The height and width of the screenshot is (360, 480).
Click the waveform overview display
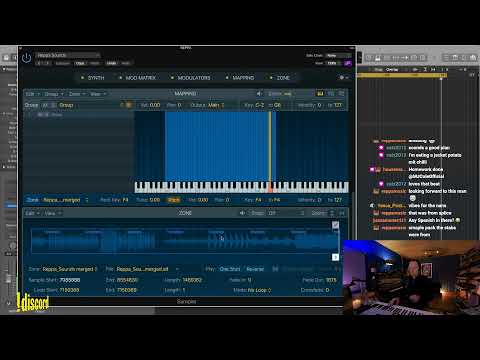click(x=185, y=240)
